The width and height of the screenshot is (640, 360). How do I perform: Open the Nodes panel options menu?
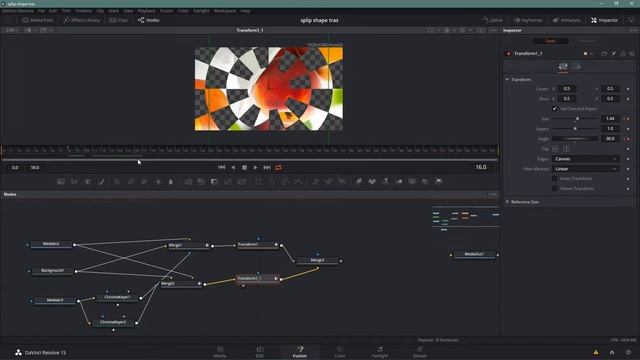pyautogui.click(x=493, y=194)
